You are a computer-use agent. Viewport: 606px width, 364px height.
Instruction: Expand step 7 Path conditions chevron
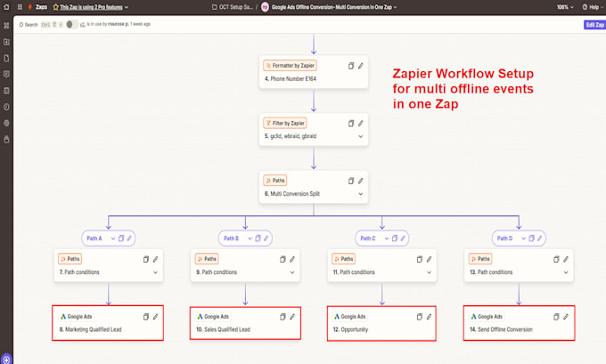155,272
